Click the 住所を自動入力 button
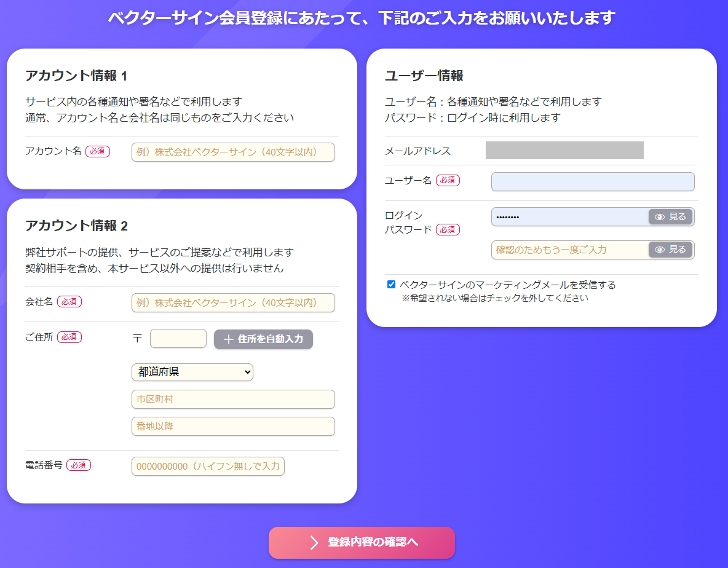 pyautogui.click(x=263, y=339)
